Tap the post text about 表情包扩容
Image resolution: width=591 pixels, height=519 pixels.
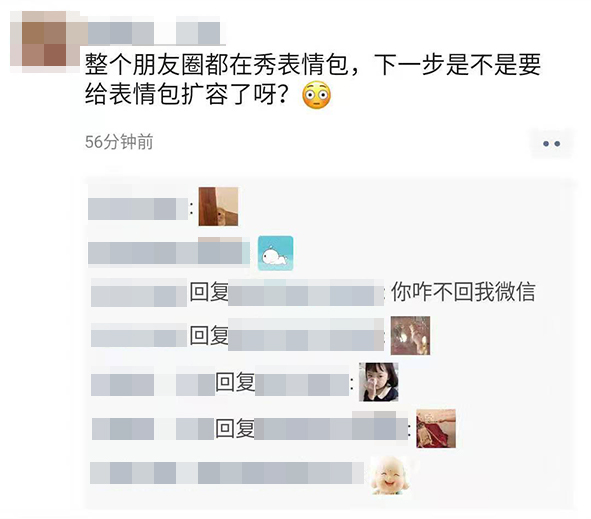[x=313, y=80]
